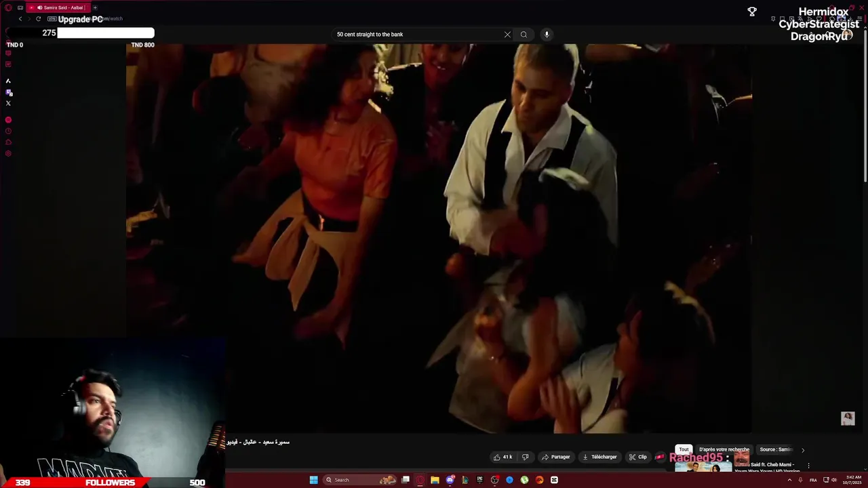Image resolution: width=868 pixels, height=488 pixels.
Task: Click the Télécharger download button
Action: point(599,457)
